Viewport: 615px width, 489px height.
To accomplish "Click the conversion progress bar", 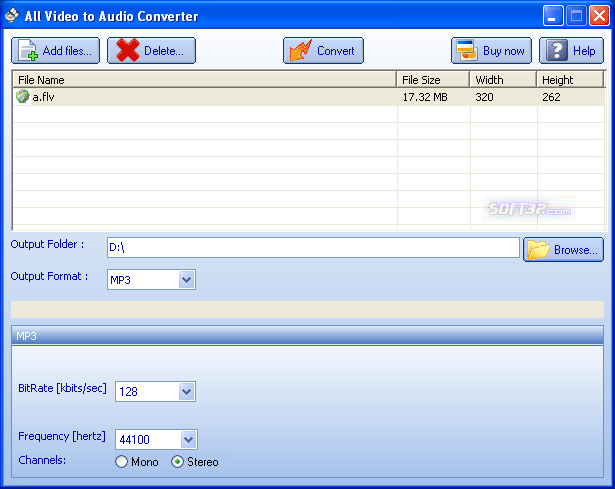I will (x=308, y=309).
